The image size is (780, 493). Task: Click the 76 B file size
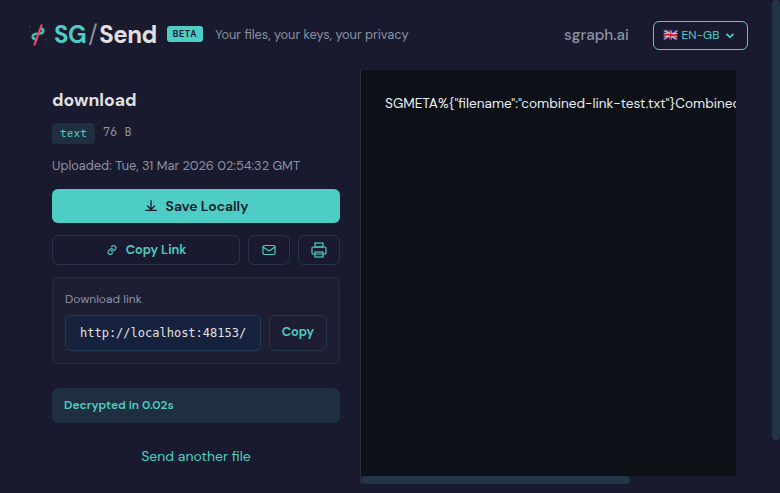coord(117,132)
